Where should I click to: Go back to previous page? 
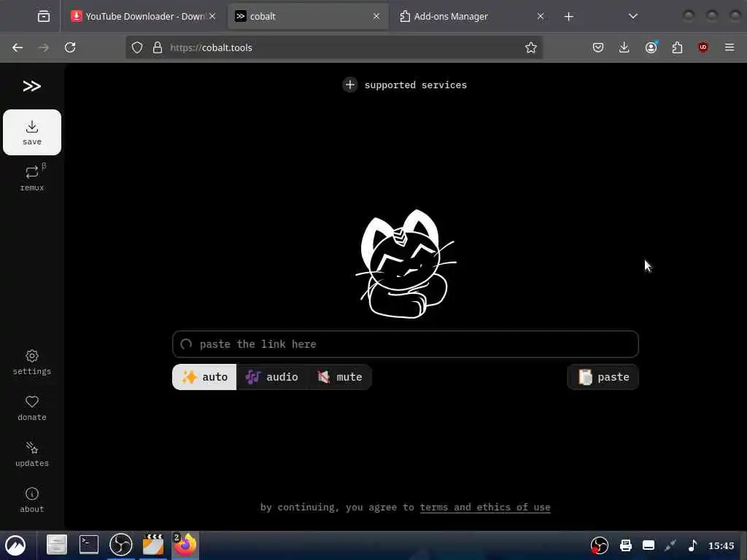[18, 47]
